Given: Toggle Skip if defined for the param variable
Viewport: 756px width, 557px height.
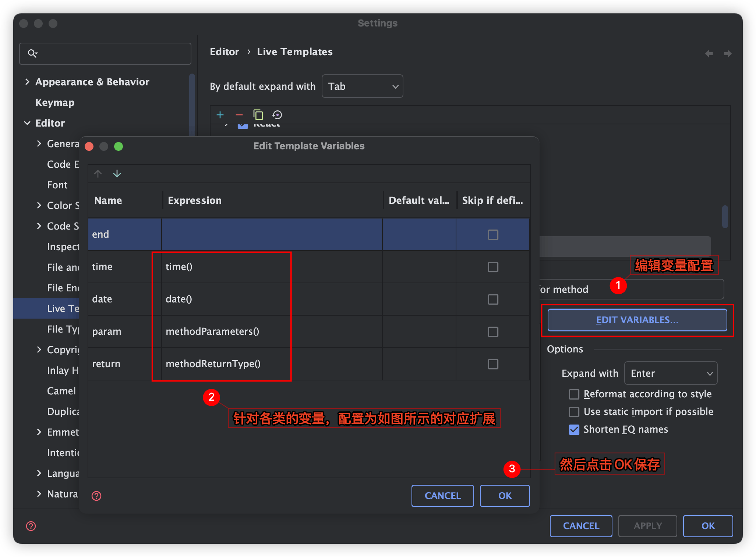Looking at the screenshot, I should point(493,332).
